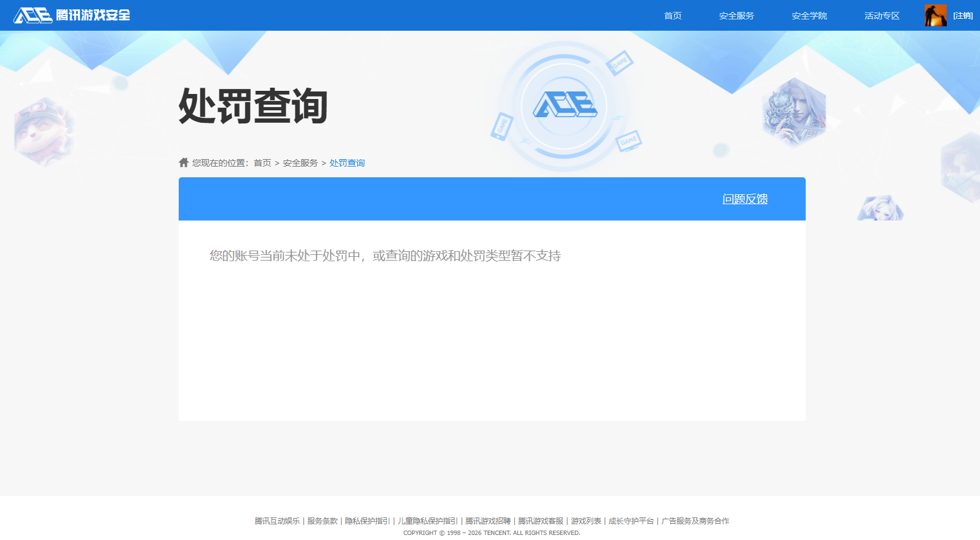
Task: View the 隐私保护指引 page
Action: point(367,521)
